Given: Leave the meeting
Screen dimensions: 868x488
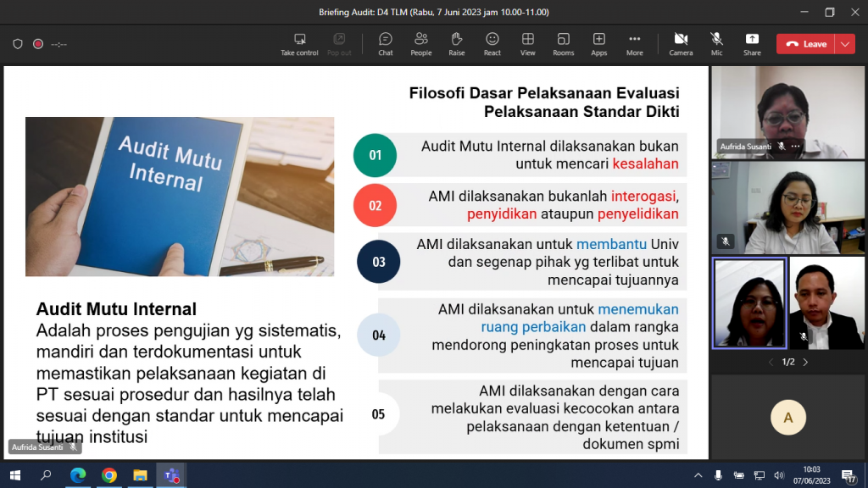Looking at the screenshot, I should 805,44.
